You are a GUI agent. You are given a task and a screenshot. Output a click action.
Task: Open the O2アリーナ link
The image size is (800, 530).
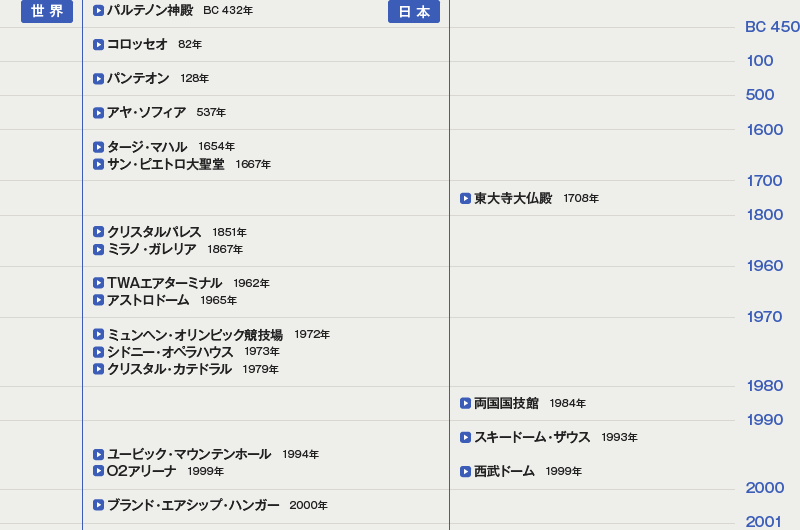(x=142, y=471)
